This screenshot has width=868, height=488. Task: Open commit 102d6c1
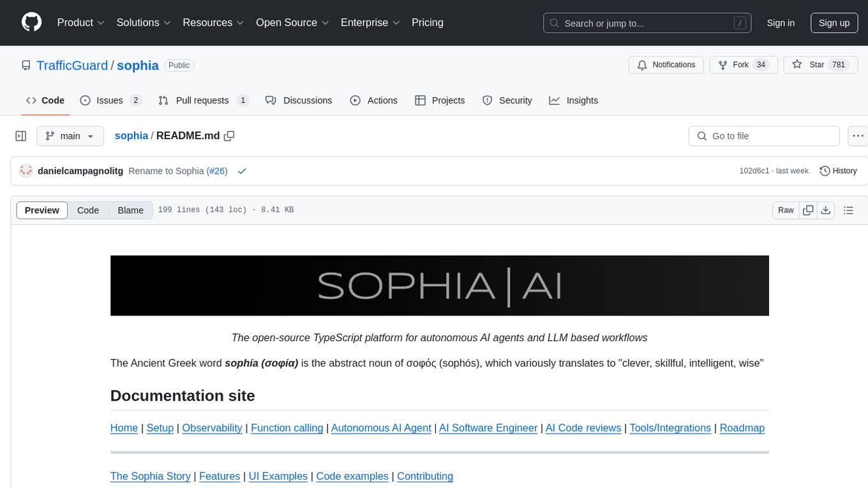click(755, 171)
